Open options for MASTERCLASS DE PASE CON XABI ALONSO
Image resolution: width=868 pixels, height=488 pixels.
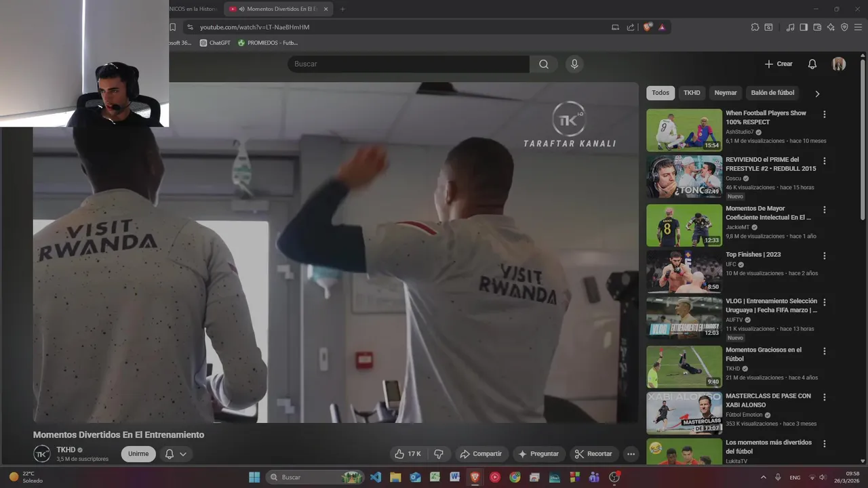click(825, 398)
